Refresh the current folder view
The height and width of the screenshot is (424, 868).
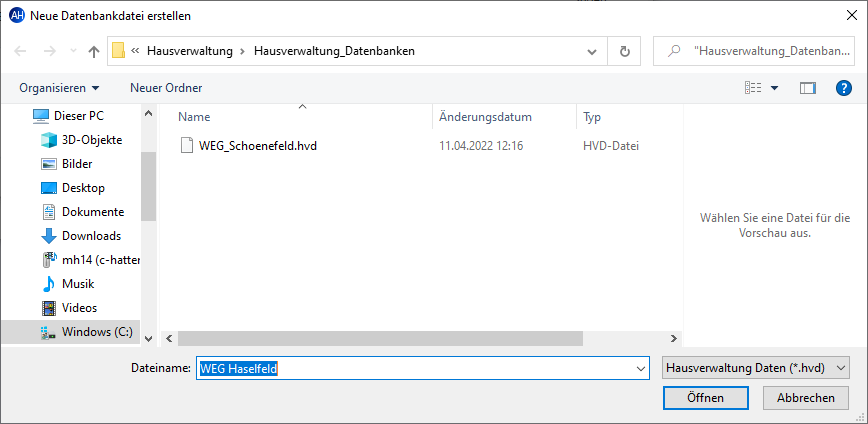click(x=625, y=51)
